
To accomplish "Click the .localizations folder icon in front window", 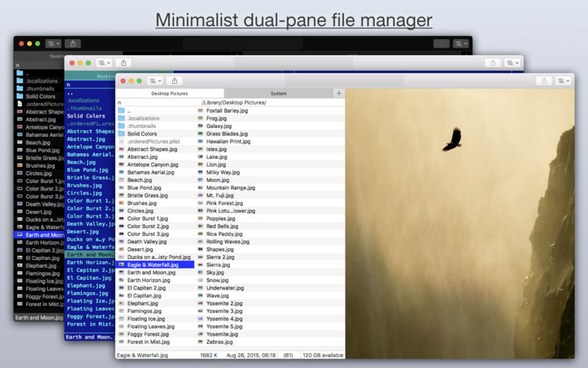I will 121,118.
